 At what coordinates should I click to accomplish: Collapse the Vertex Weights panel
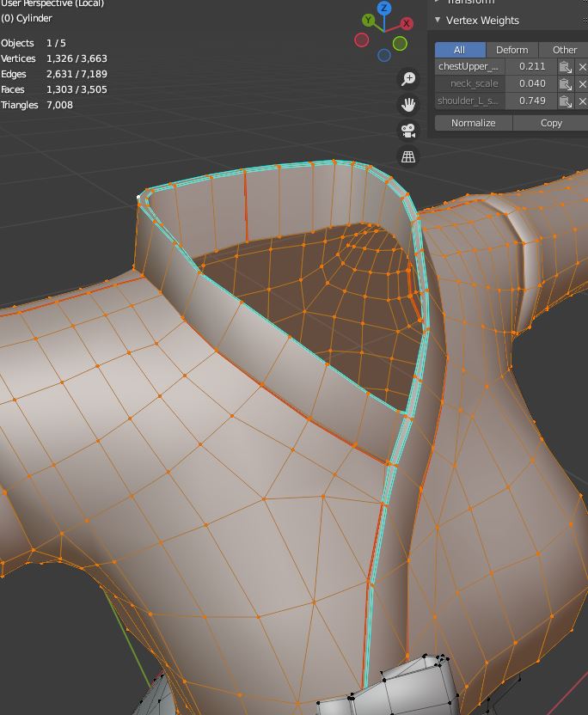click(438, 20)
